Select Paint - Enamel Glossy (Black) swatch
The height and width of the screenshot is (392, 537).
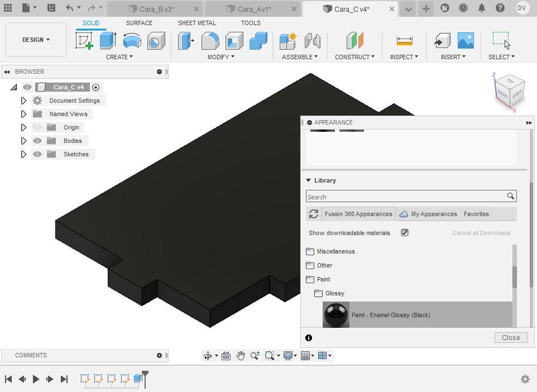pyautogui.click(x=335, y=315)
